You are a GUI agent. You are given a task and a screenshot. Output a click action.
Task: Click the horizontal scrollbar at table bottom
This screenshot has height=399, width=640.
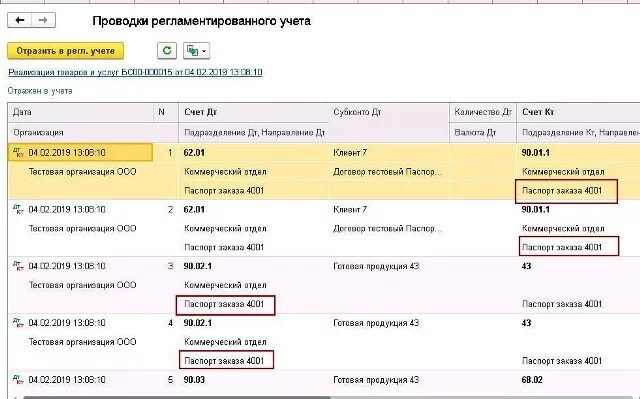point(176,397)
